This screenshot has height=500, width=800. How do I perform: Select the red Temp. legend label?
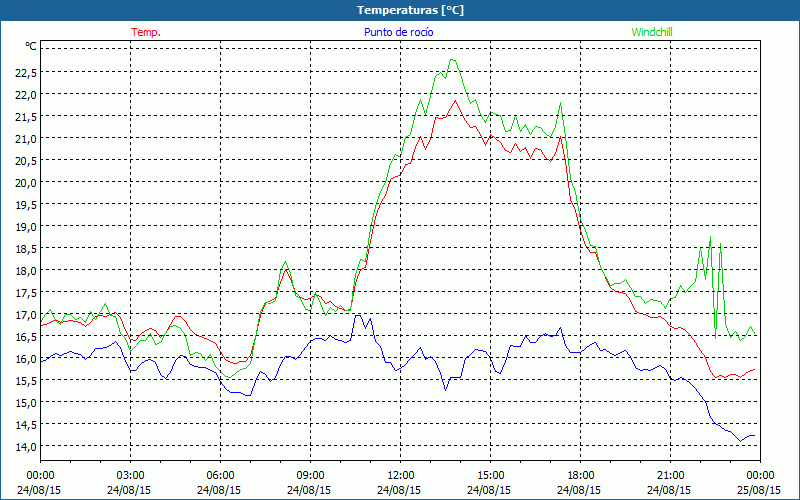tap(146, 32)
